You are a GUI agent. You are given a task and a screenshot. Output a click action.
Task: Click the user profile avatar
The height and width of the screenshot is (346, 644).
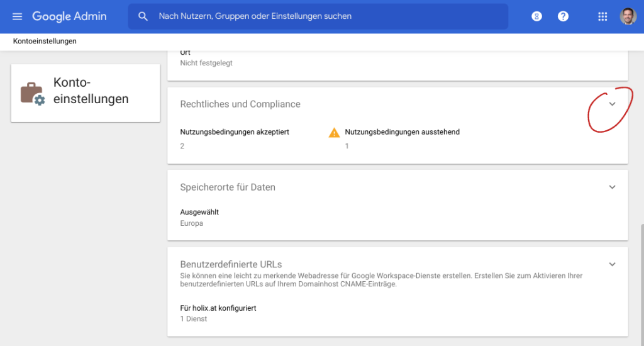tap(628, 16)
